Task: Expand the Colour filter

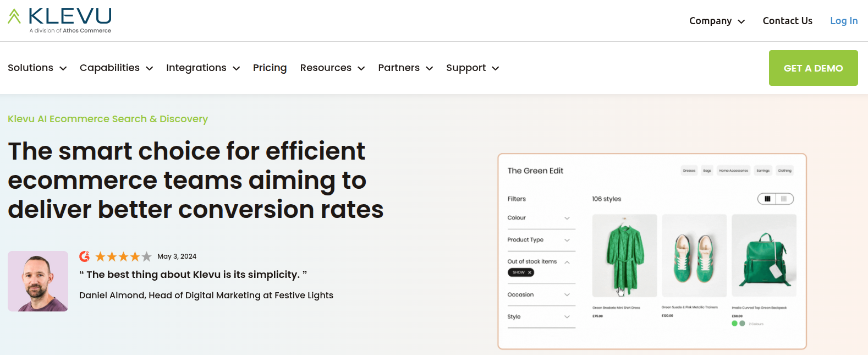Action: pos(541,218)
